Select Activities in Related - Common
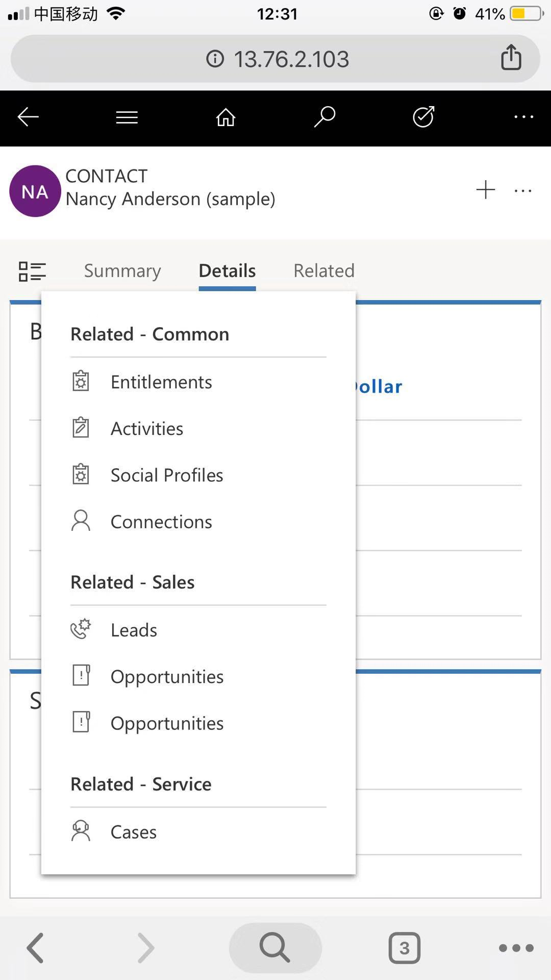The width and height of the screenshot is (551, 980). pyautogui.click(x=198, y=428)
